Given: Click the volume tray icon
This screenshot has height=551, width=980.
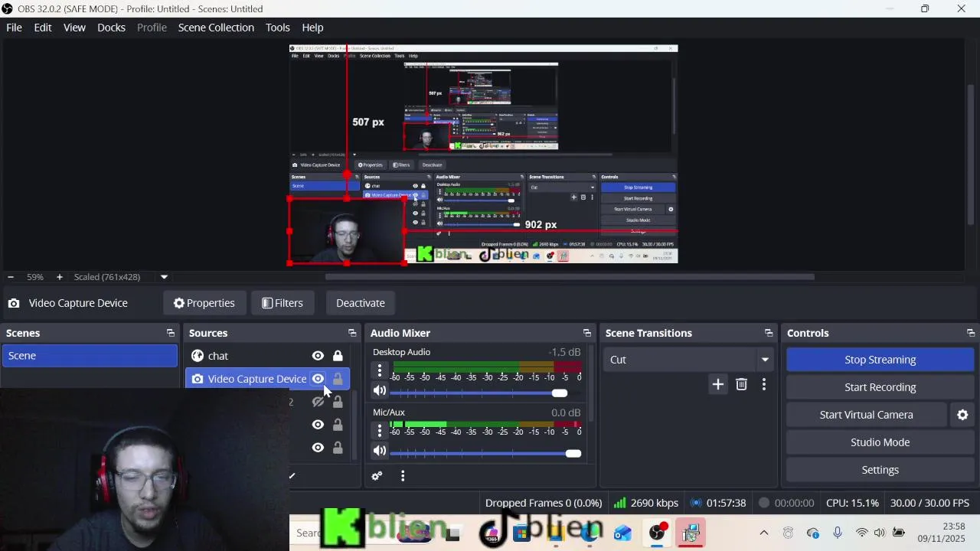Looking at the screenshot, I should 880,533.
